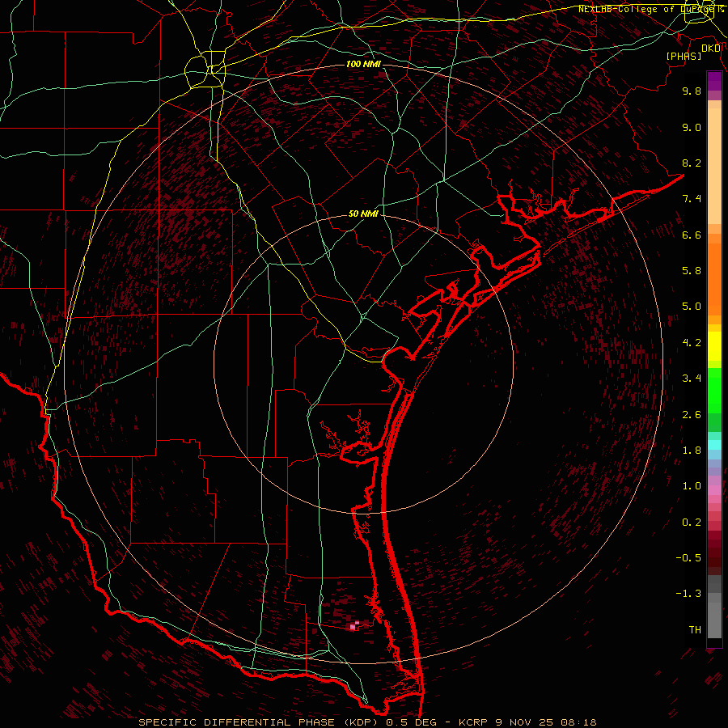Click the 0.2 value on the scale
The image size is (728, 728).
pos(692,523)
